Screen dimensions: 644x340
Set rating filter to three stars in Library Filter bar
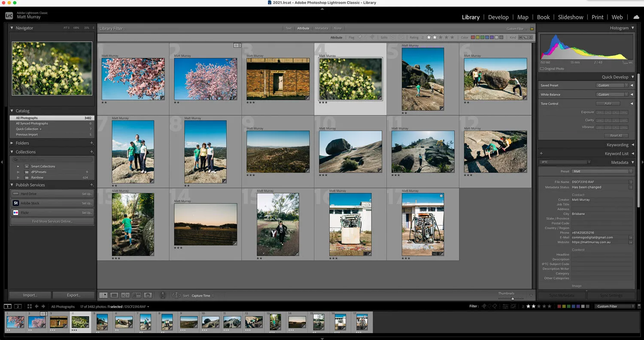coord(440,37)
